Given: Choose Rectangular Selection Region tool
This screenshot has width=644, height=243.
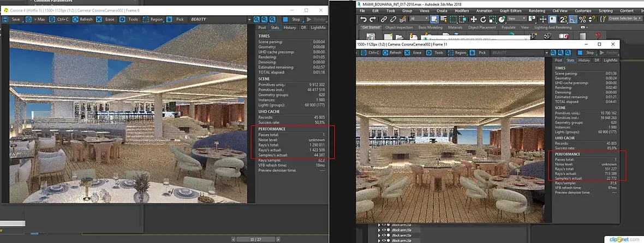Looking at the screenshot, I should click(x=453, y=19).
